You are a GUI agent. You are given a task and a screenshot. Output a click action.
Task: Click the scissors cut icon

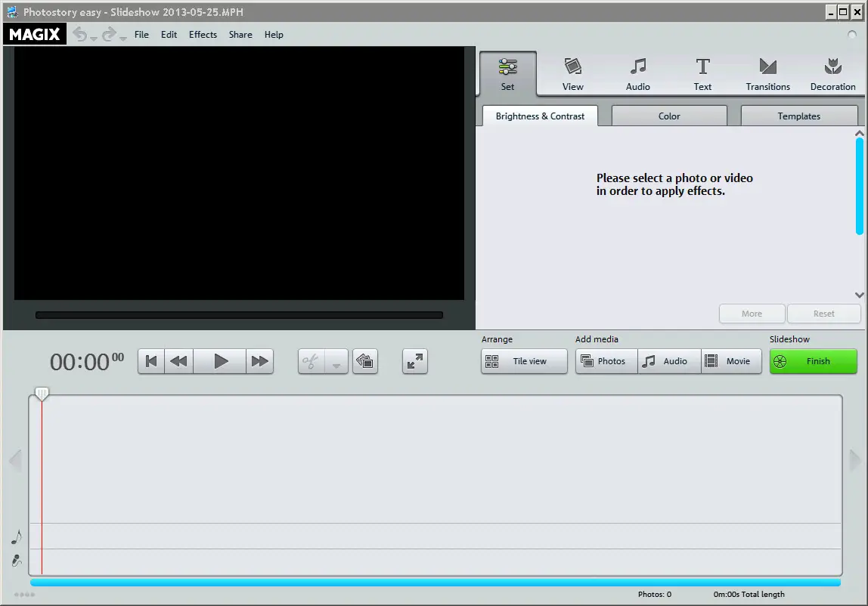311,361
